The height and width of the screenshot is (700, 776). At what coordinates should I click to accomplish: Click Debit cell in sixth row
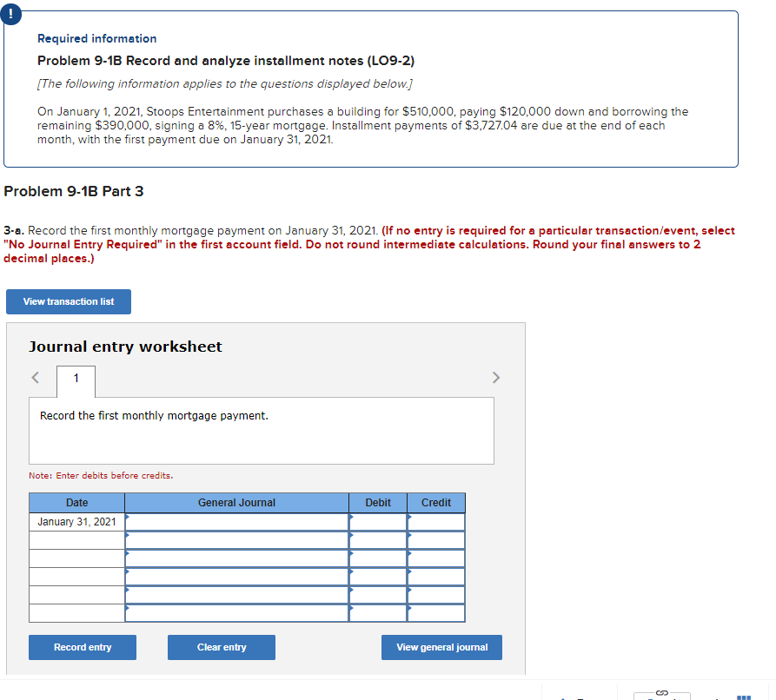point(378,613)
